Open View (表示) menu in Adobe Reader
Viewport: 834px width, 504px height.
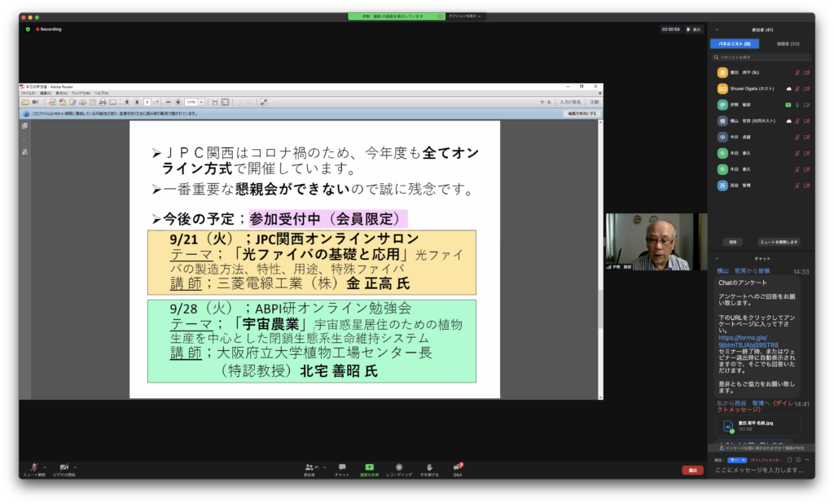coord(62,93)
